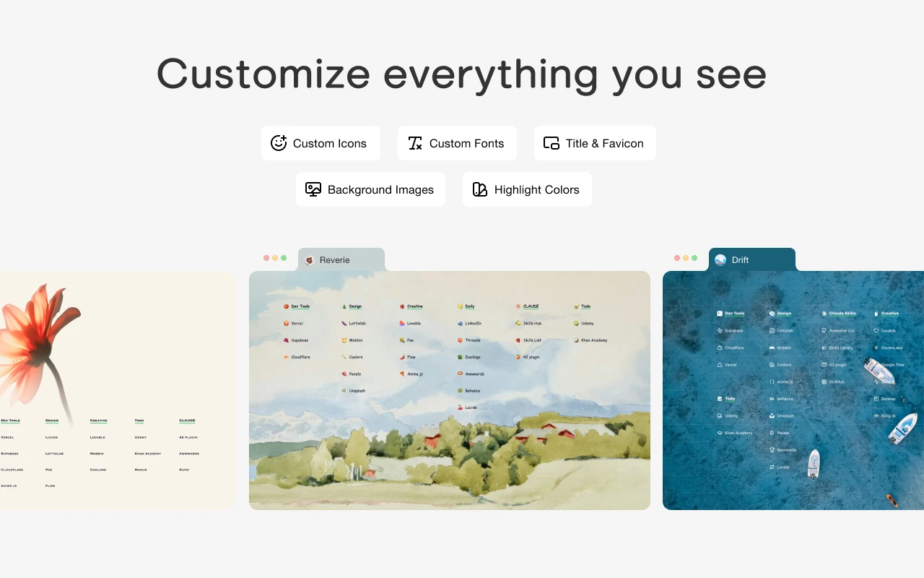
Task: Click the Highlight Colors swatch icon
Action: pos(480,189)
